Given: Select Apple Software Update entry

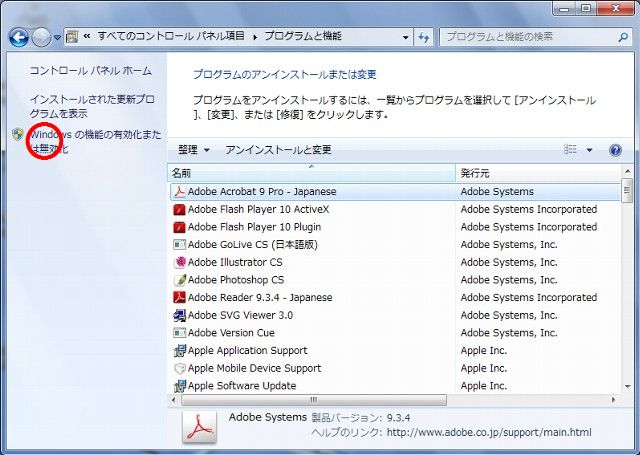Looking at the screenshot, I should coord(242,386).
